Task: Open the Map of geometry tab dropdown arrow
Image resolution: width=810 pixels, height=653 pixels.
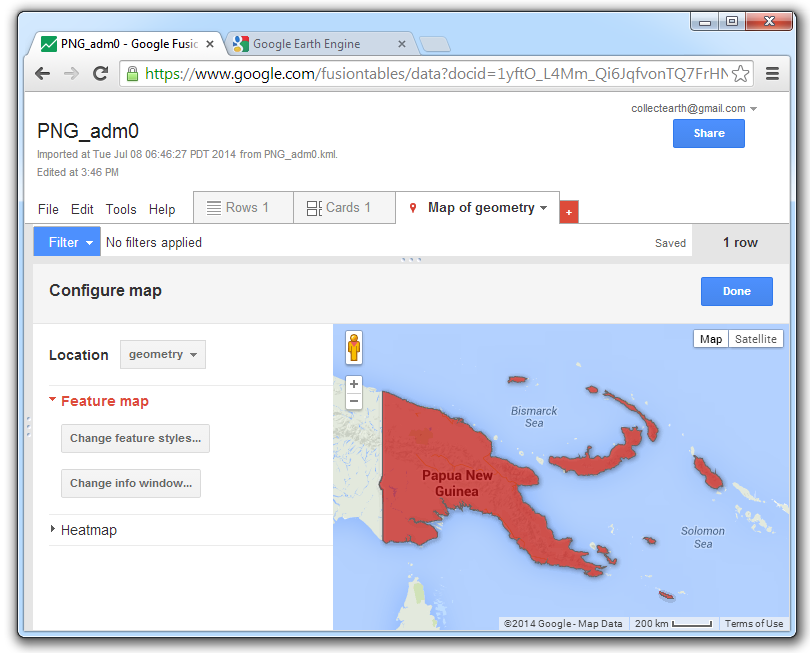Action: point(543,208)
